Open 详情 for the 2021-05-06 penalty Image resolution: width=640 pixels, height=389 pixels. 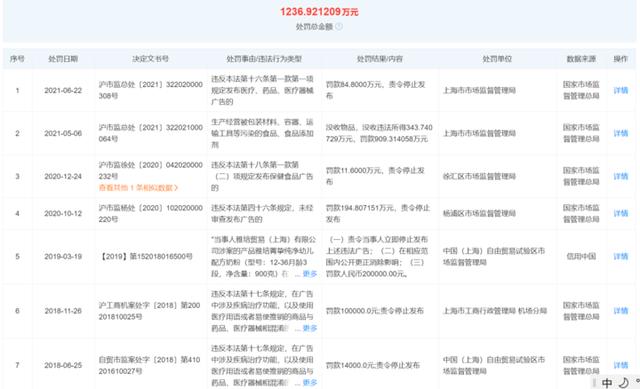coord(620,133)
